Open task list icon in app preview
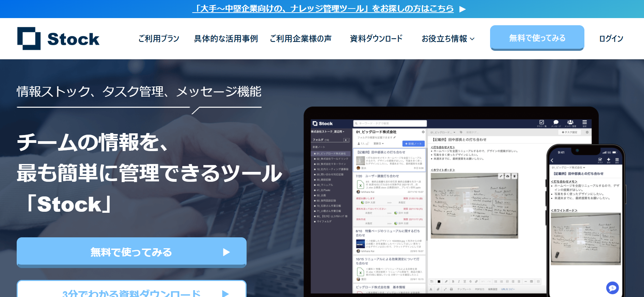The width and height of the screenshot is (644, 297). pos(541,122)
